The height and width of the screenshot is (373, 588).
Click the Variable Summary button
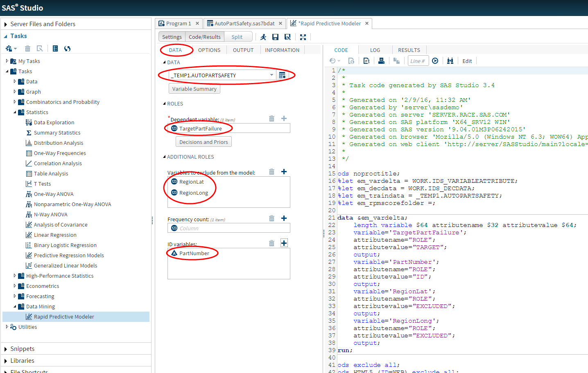click(194, 88)
